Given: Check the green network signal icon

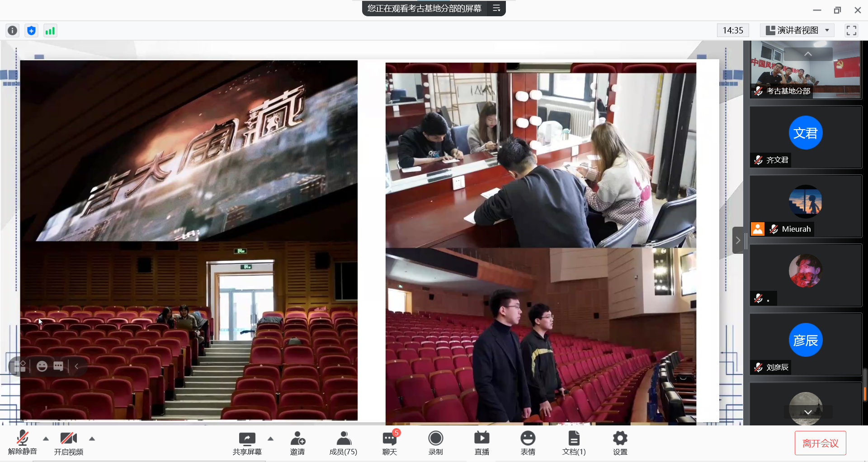Looking at the screenshot, I should pos(50,30).
